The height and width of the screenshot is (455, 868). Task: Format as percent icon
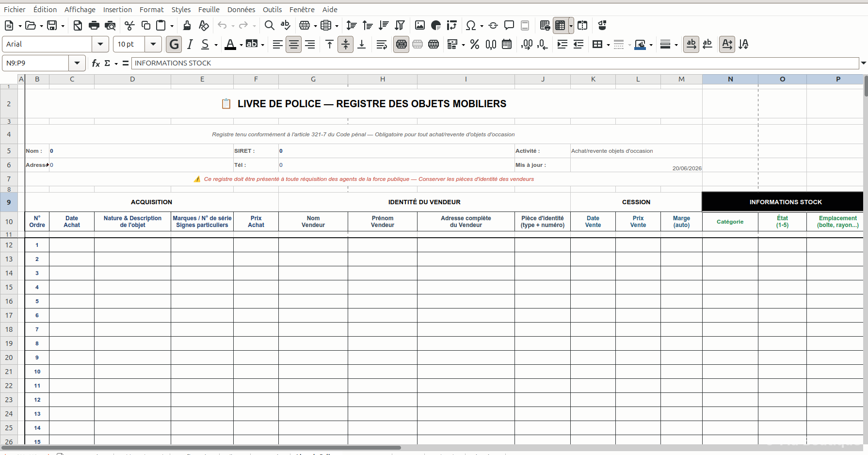pos(475,44)
